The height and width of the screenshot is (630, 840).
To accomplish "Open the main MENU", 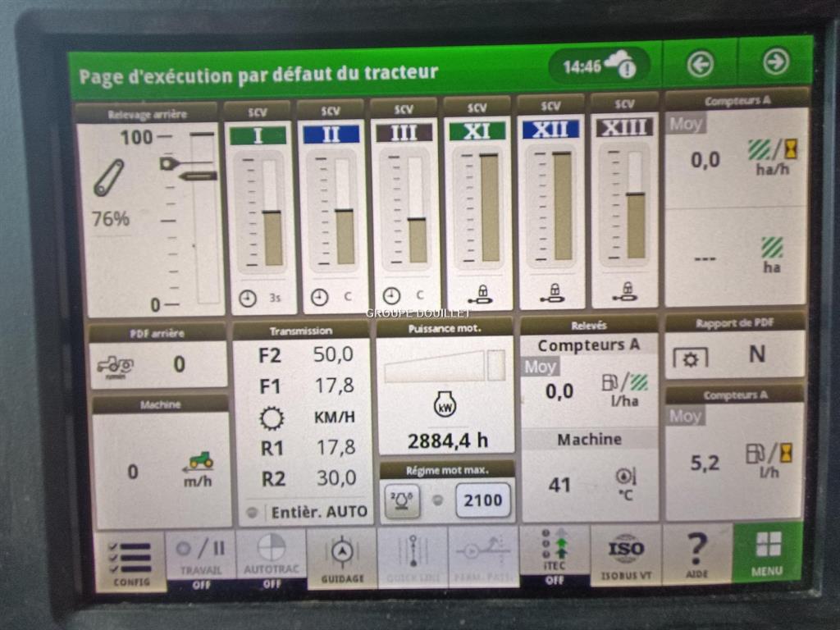I will click(x=767, y=552).
